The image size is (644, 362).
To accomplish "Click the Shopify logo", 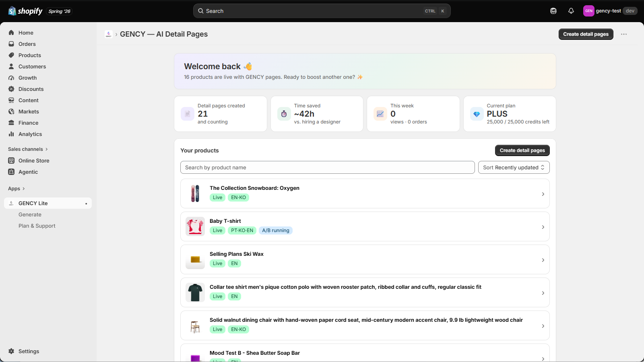I will click(25, 11).
